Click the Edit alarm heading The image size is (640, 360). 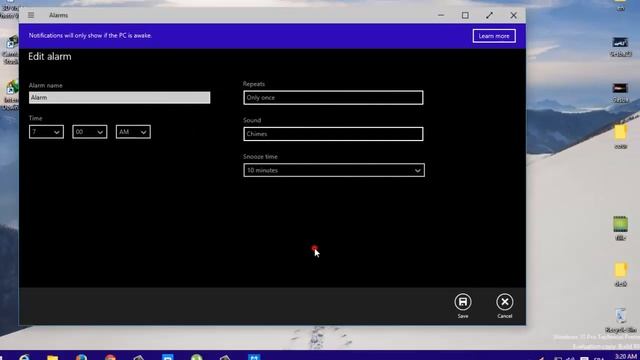[50, 56]
